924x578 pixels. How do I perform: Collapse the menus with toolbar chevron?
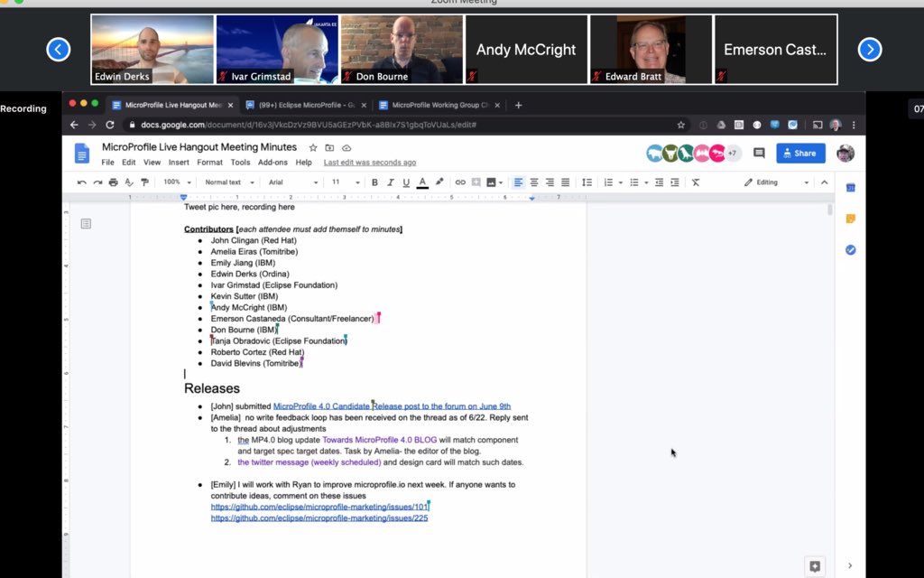click(x=825, y=182)
